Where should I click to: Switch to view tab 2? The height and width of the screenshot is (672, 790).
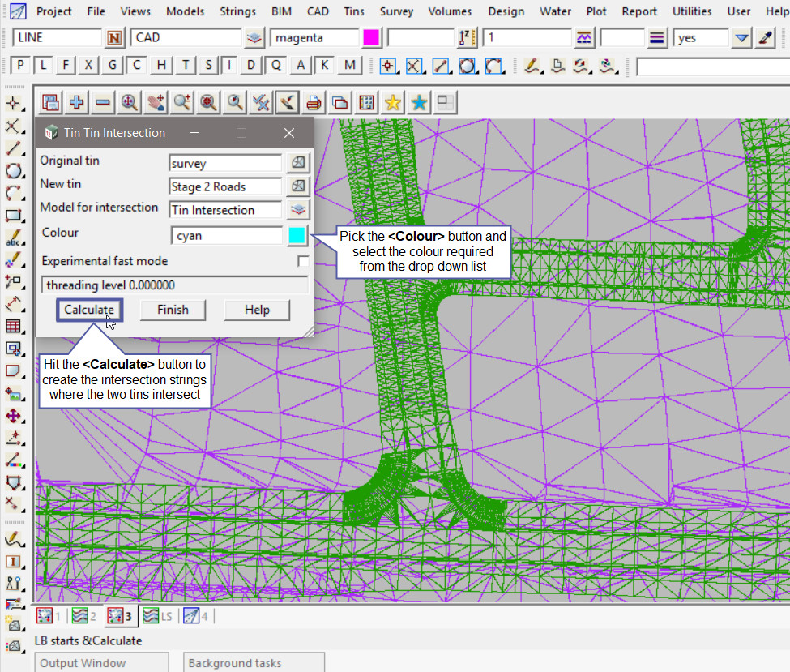84,616
